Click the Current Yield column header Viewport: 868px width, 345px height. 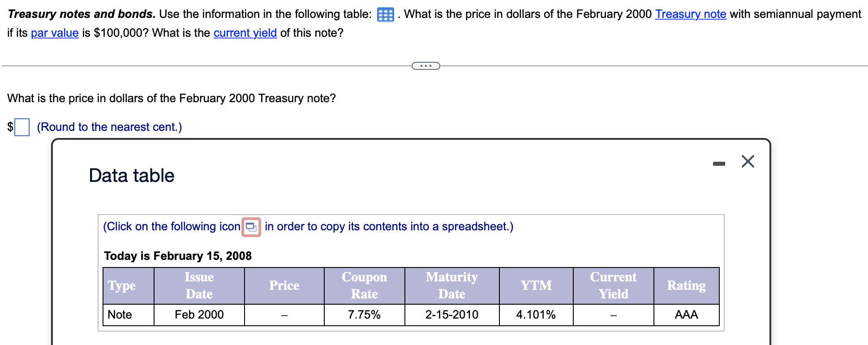pyautogui.click(x=613, y=285)
